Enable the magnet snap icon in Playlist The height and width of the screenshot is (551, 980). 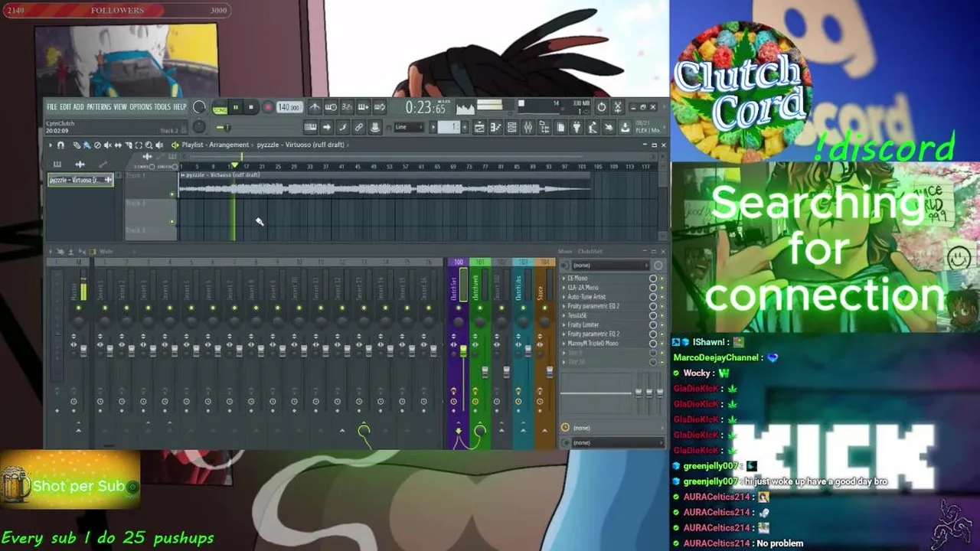click(x=61, y=145)
